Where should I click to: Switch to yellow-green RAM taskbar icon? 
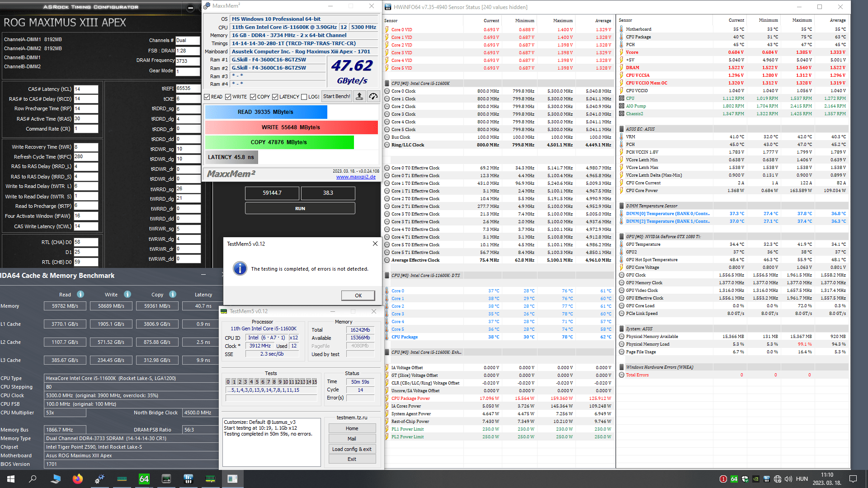211,479
